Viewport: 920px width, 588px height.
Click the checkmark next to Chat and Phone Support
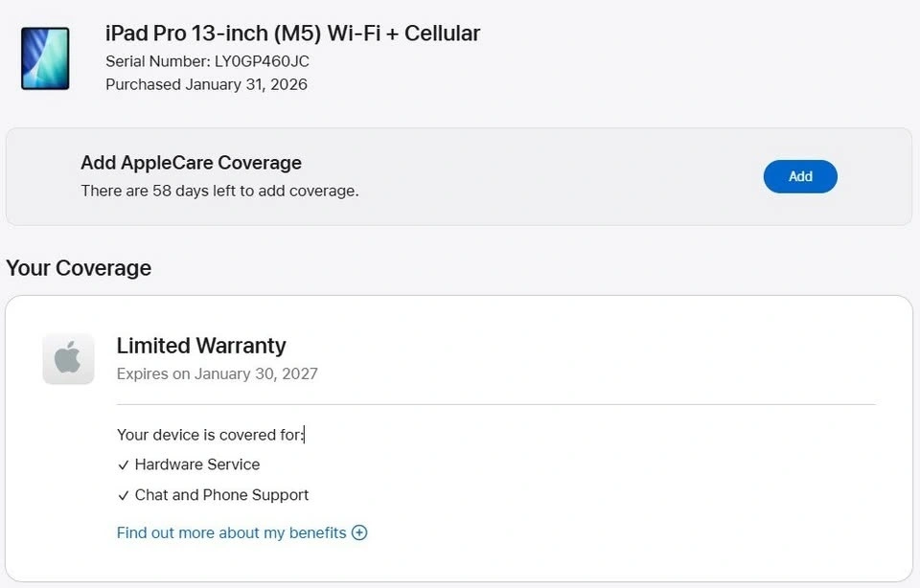(x=124, y=495)
